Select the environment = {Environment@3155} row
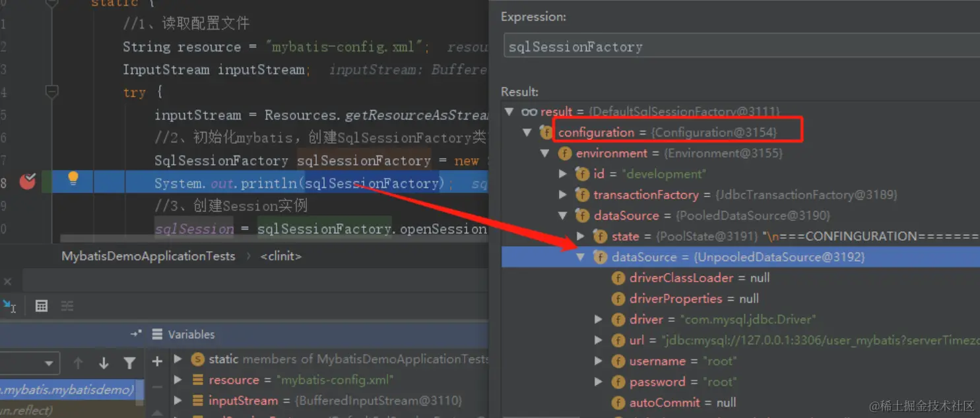This screenshot has width=980, height=418. pyautogui.click(x=741, y=154)
